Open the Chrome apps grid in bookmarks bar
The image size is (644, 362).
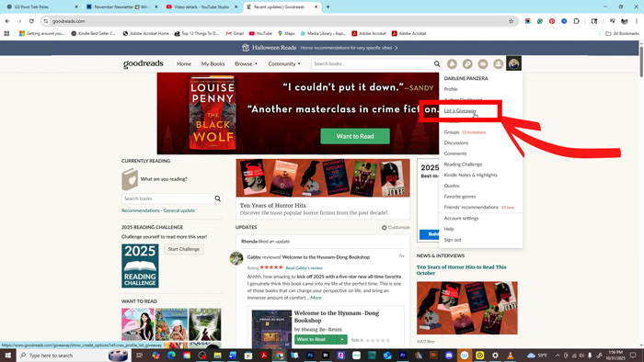6,34
